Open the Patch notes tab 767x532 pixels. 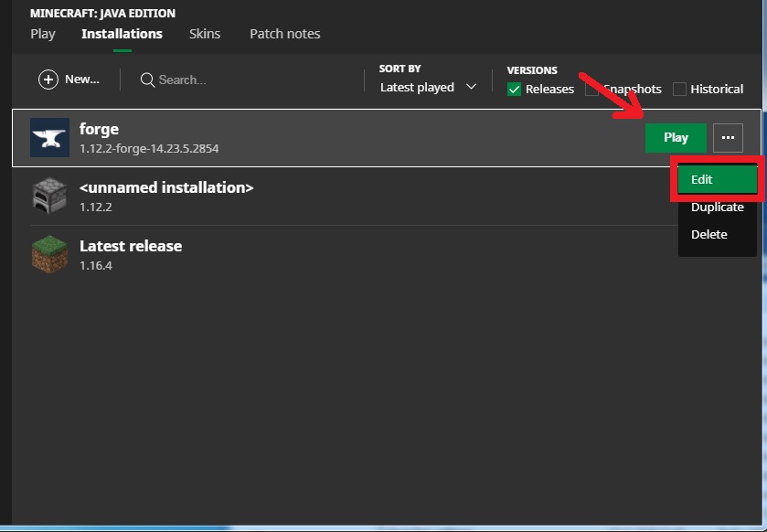pyautogui.click(x=284, y=34)
